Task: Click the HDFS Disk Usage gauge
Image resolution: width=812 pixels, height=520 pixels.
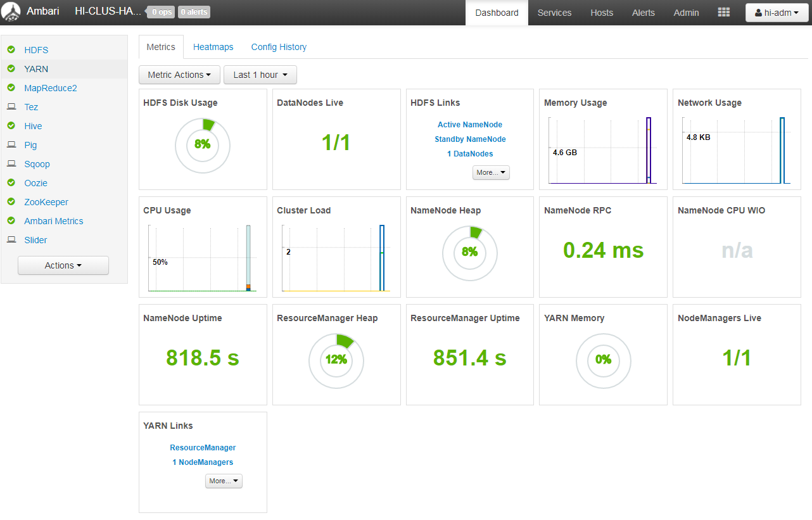Action: (x=203, y=145)
